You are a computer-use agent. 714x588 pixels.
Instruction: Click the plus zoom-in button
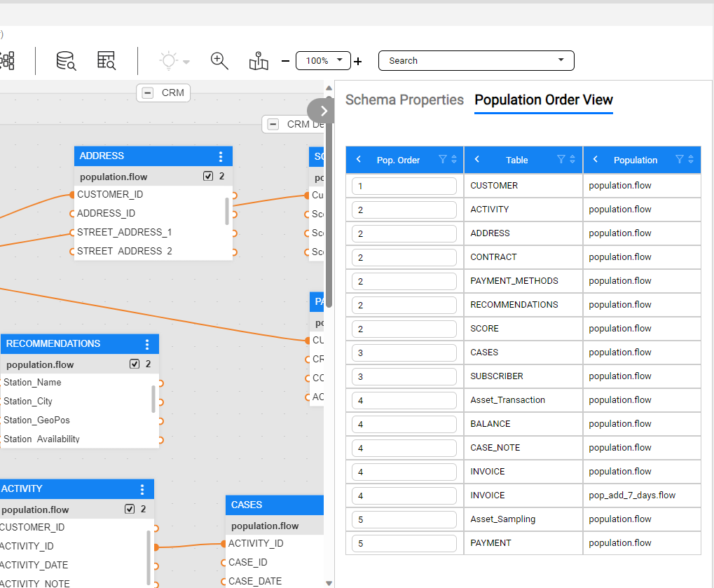tap(358, 62)
